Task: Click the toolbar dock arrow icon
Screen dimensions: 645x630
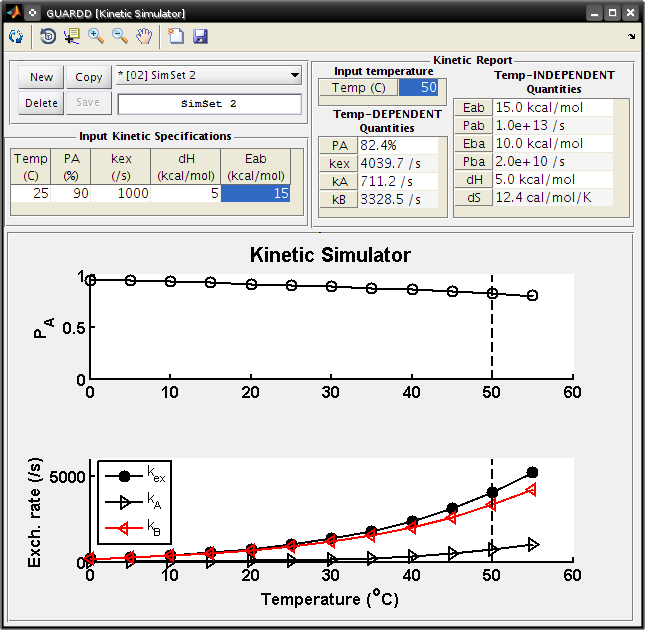Action: [631, 36]
